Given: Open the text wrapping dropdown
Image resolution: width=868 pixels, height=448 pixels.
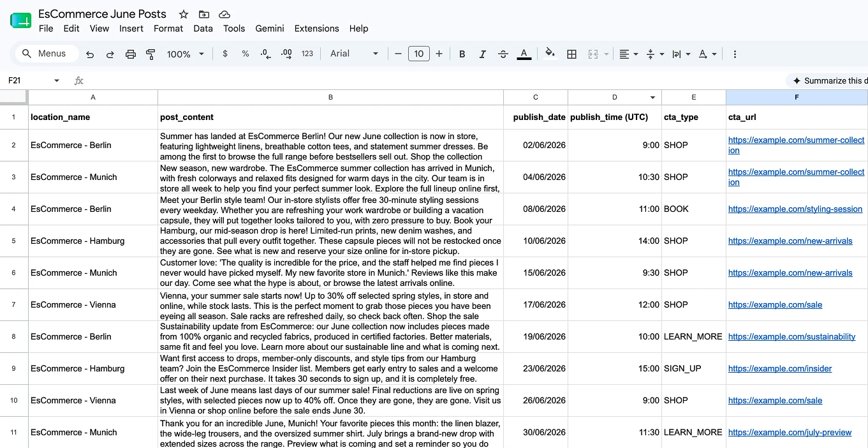Looking at the screenshot, I should click(x=681, y=54).
